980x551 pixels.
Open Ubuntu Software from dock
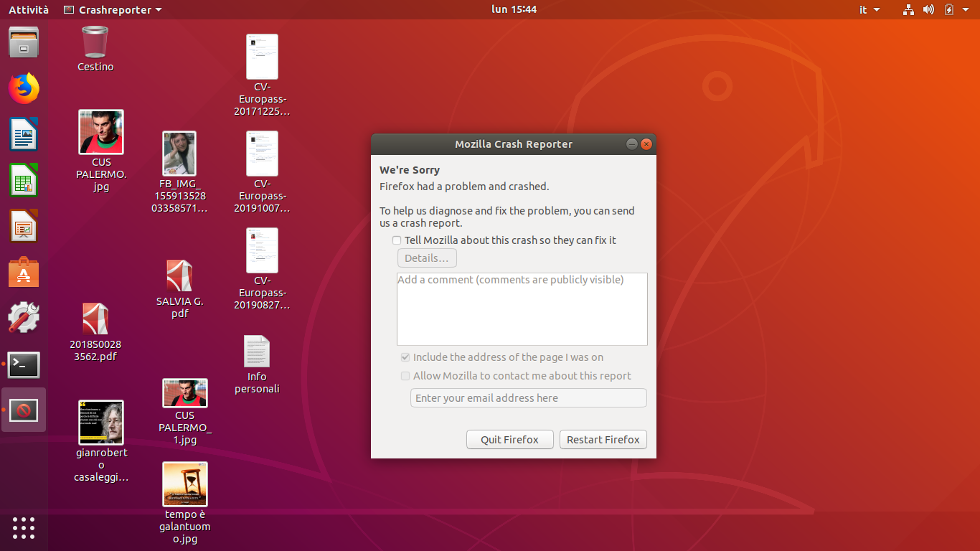pyautogui.click(x=24, y=273)
